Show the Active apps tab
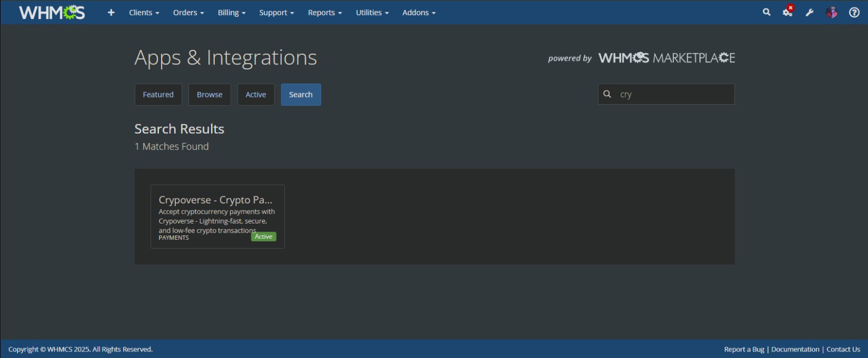This screenshot has height=358, width=868. point(256,94)
